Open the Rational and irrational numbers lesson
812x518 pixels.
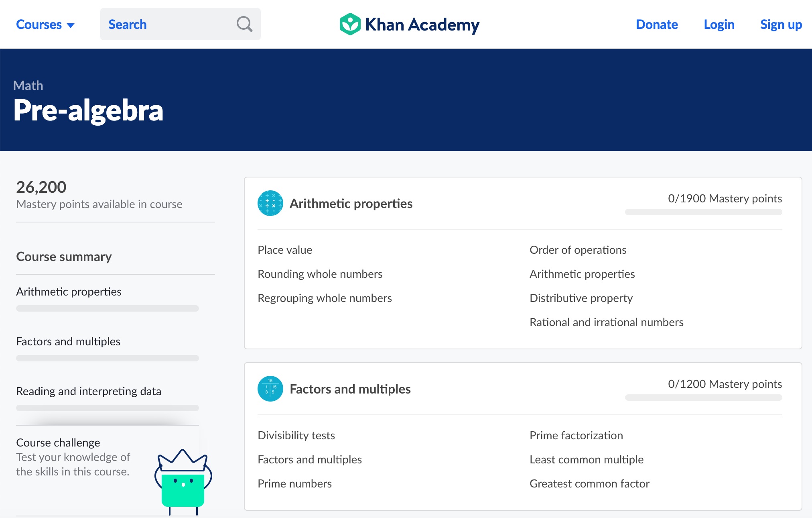pos(606,322)
